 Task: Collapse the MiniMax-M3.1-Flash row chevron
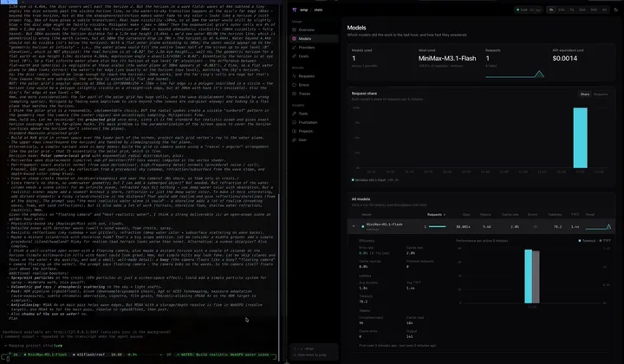coord(354,226)
